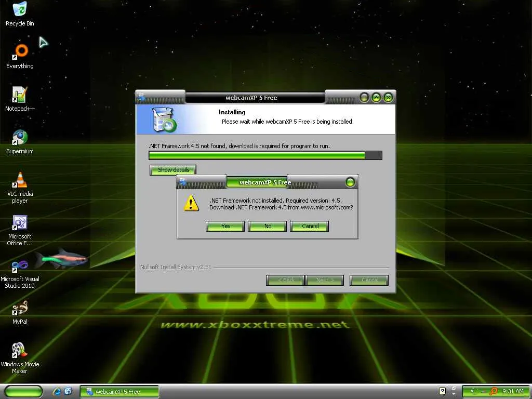Click the "Installing" header text
532x399 pixels.
point(232,112)
